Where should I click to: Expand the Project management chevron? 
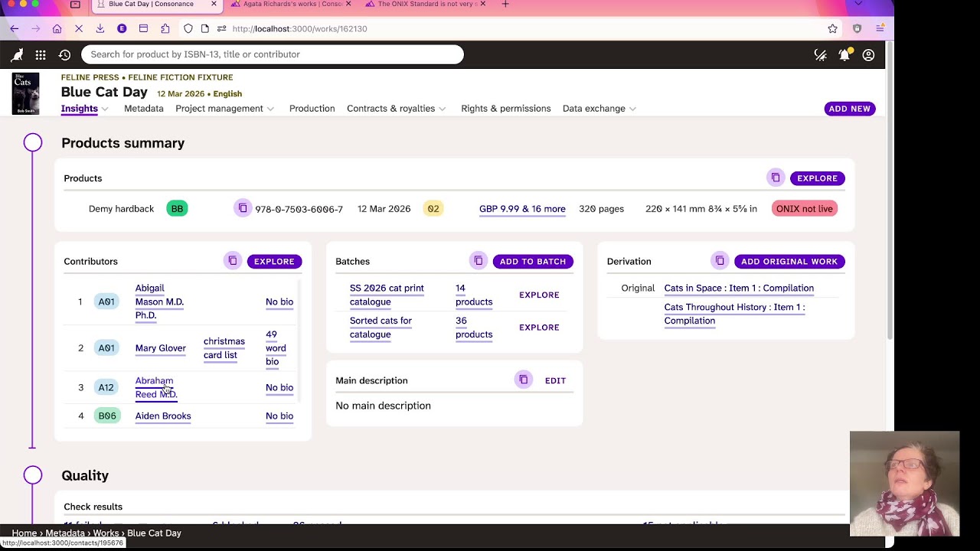point(270,109)
